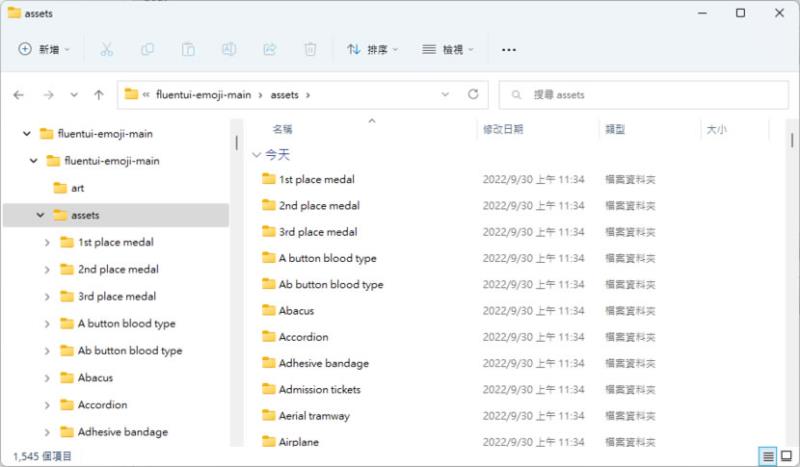800x467 pixels.
Task: Sort by 修改日期 (Date modified) column
Action: tap(503, 129)
